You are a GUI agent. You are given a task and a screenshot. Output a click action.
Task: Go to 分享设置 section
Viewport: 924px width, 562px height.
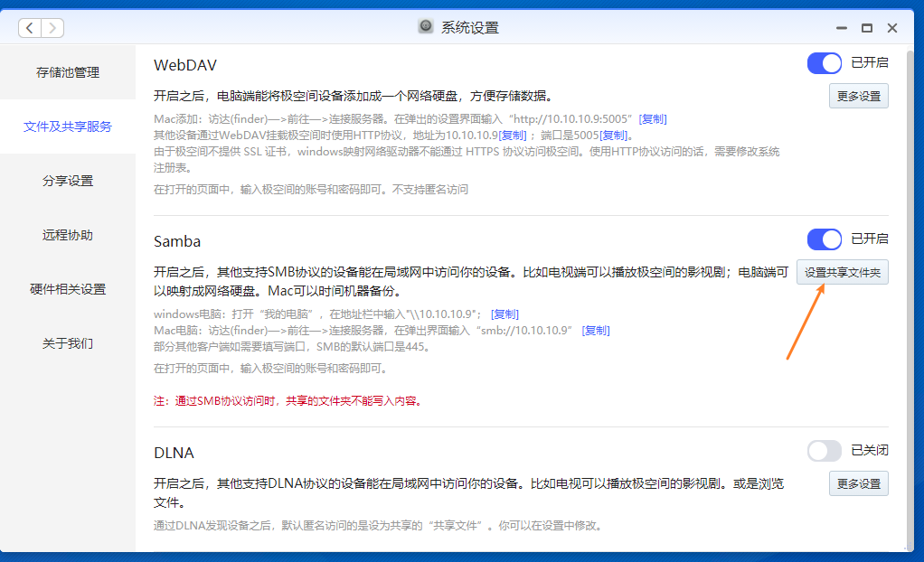[68, 181]
